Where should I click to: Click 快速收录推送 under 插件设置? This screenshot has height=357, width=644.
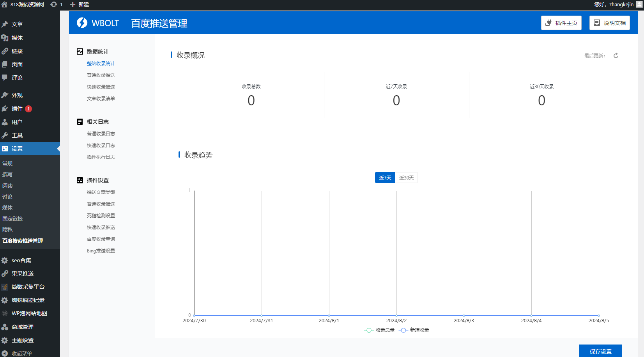(101, 227)
